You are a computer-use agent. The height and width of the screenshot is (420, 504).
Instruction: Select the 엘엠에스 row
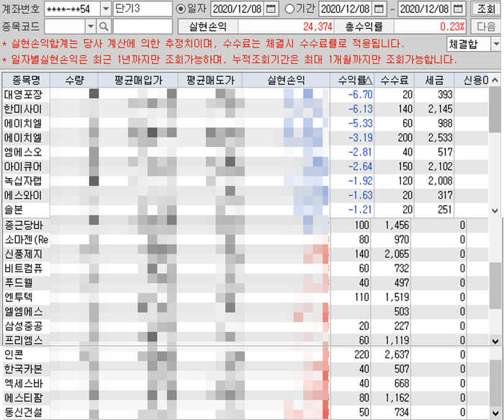point(246,312)
